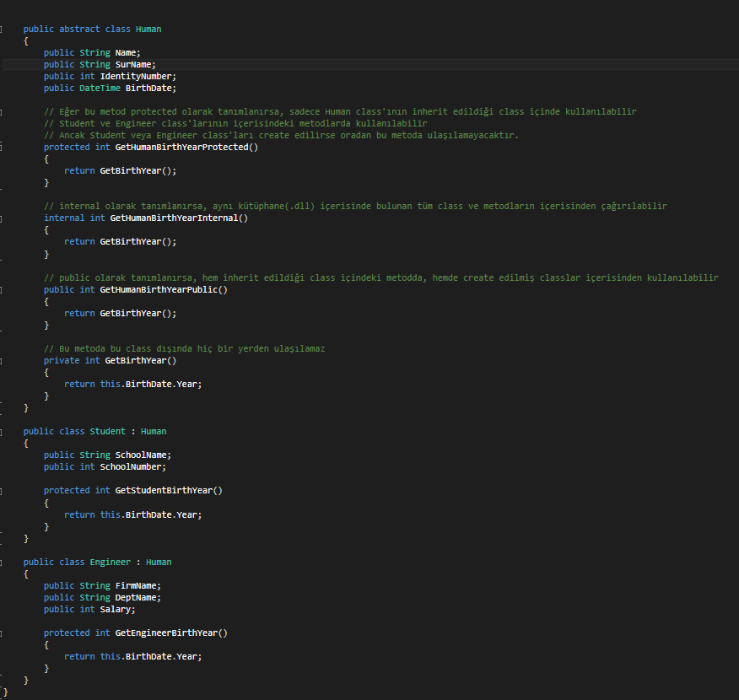Click the GetEngineerBirthYear method name
Viewport: 739px width, 700px height.
point(166,633)
